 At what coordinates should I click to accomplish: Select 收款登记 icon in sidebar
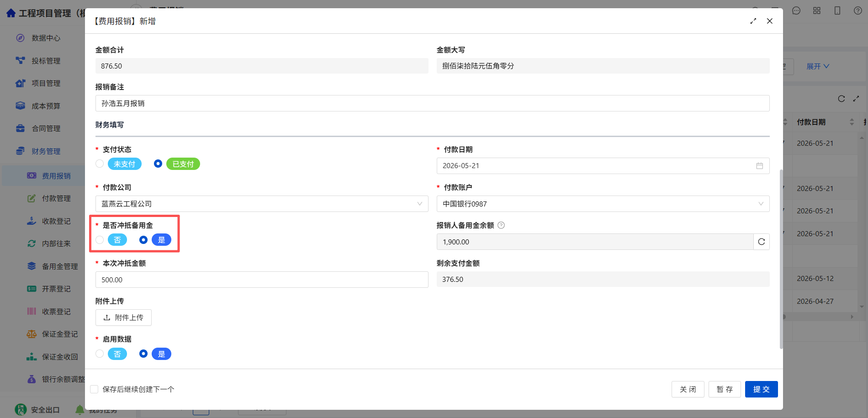(32, 221)
